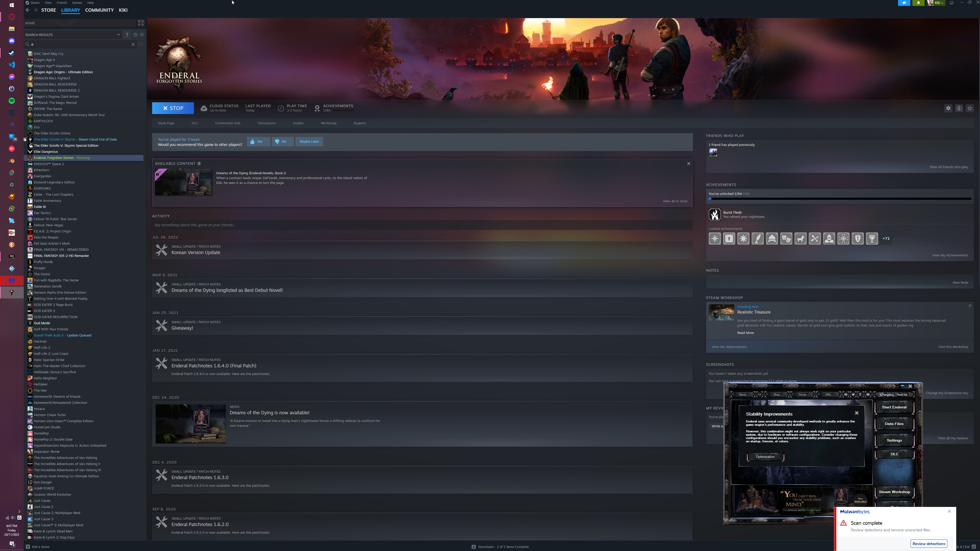Dismiss the Steam Workshop trending item
The image size is (980, 551).
[x=970, y=306]
